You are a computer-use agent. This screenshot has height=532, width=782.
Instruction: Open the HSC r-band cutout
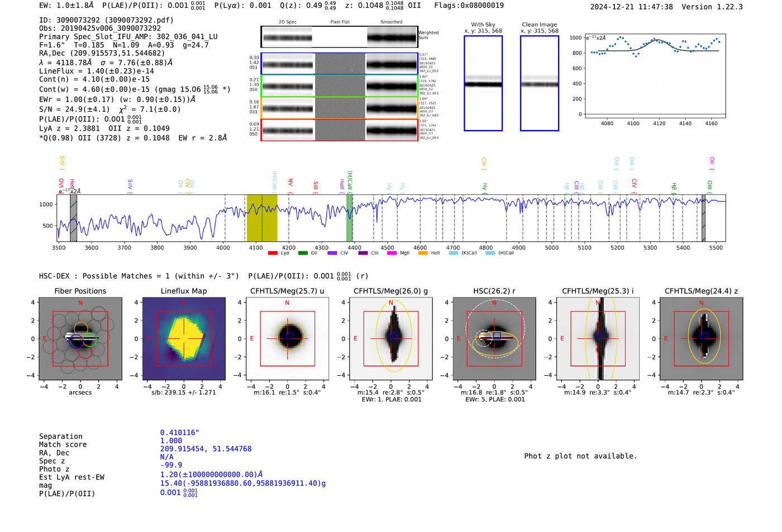pyautogui.click(x=494, y=339)
